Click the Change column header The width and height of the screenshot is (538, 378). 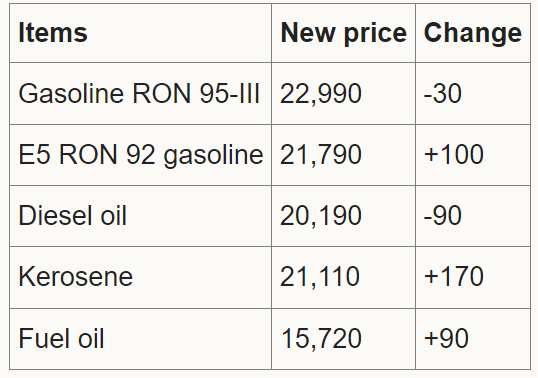coord(473,33)
